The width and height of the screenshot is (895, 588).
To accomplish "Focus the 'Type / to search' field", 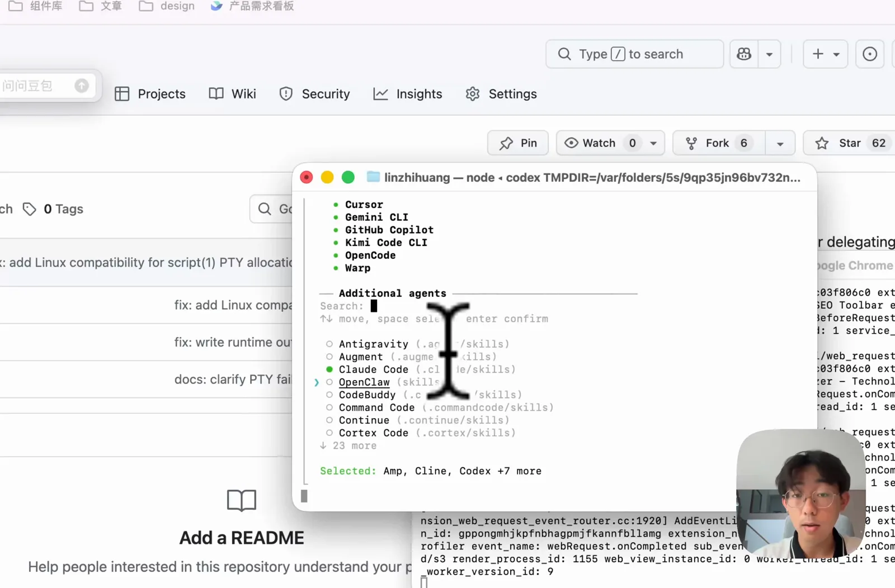I will click(x=634, y=54).
